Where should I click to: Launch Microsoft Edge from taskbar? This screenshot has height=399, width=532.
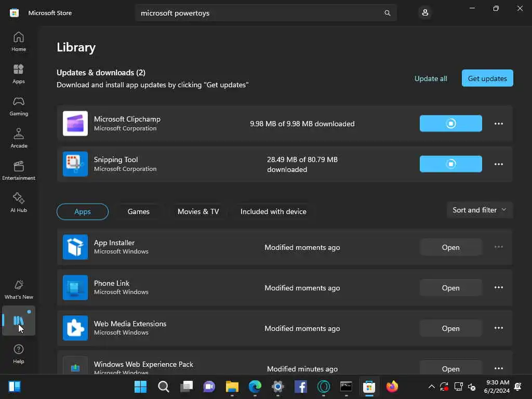(255, 387)
